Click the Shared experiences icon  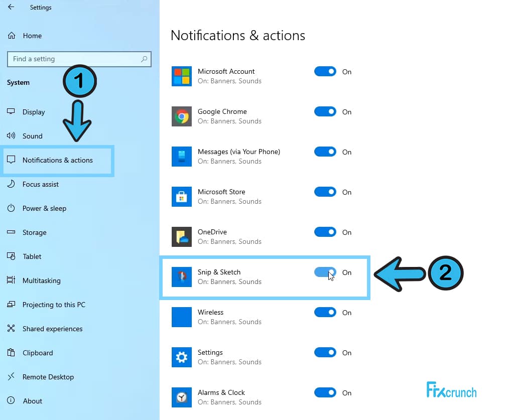tap(11, 329)
